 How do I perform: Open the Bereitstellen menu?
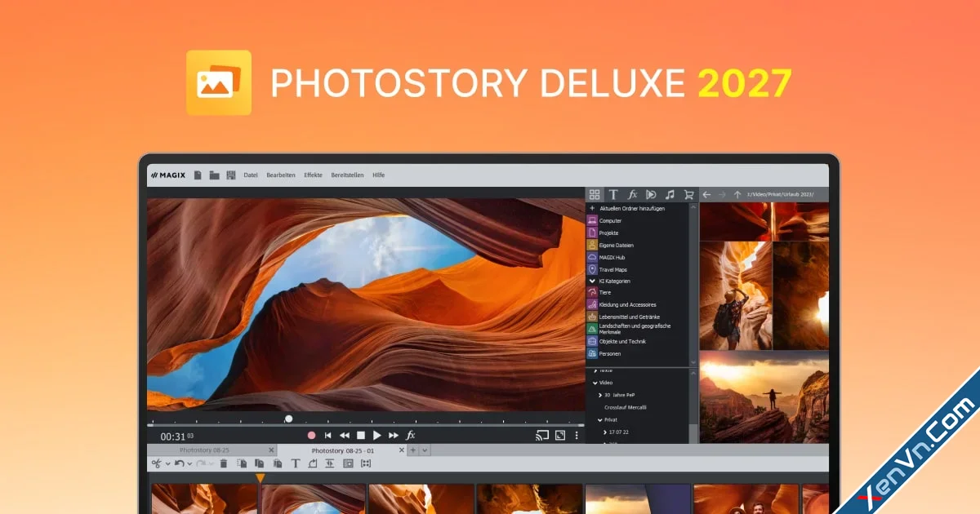[347, 175]
